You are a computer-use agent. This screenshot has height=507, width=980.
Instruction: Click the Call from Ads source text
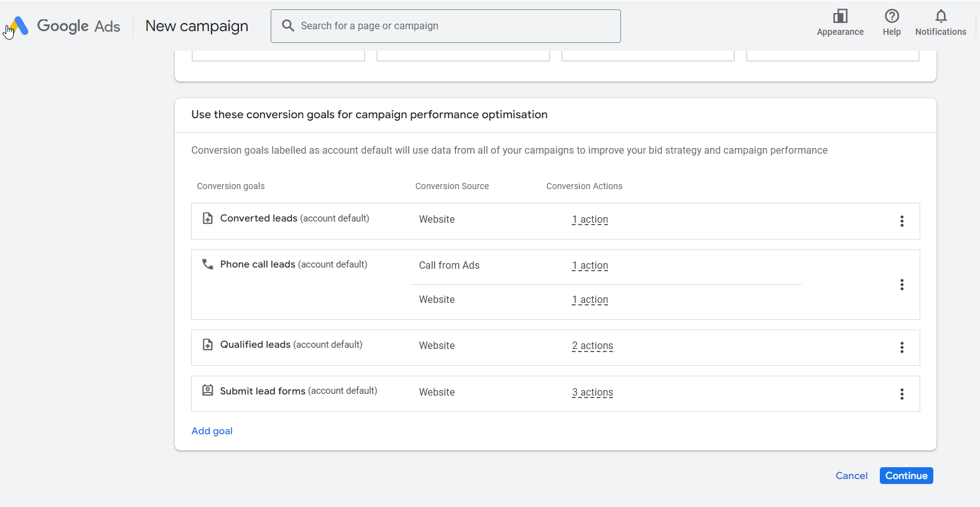(x=449, y=266)
